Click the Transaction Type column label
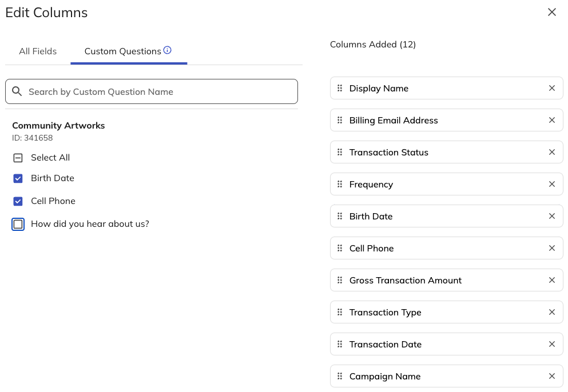Viewport: 568px width, 392px height. (x=385, y=313)
